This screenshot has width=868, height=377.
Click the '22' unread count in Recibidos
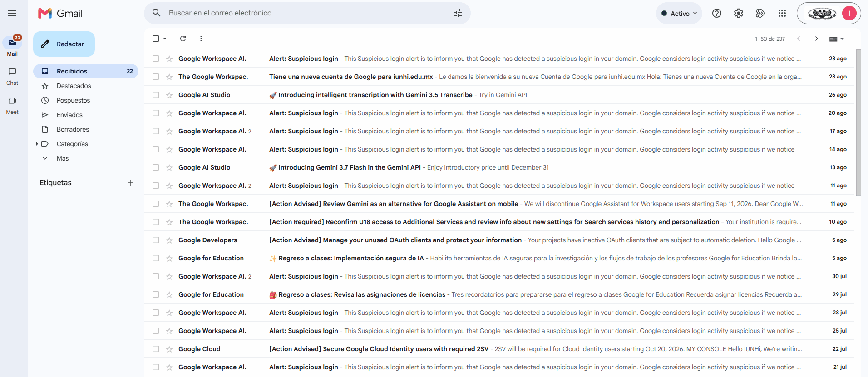(130, 71)
